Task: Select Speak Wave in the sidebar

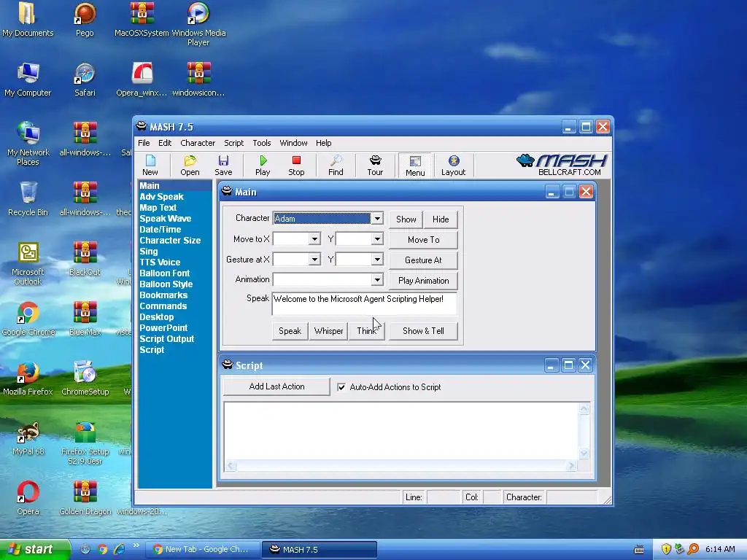Action: tap(166, 219)
